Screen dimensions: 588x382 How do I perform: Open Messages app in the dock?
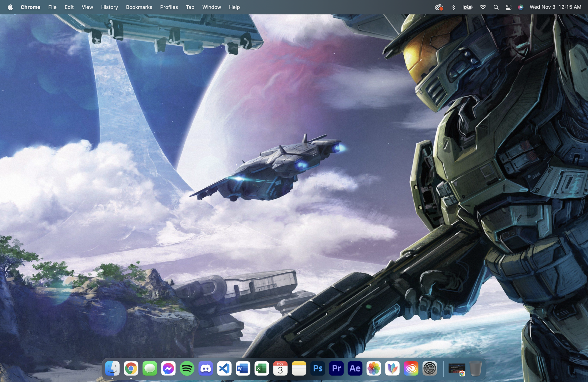pyautogui.click(x=150, y=368)
